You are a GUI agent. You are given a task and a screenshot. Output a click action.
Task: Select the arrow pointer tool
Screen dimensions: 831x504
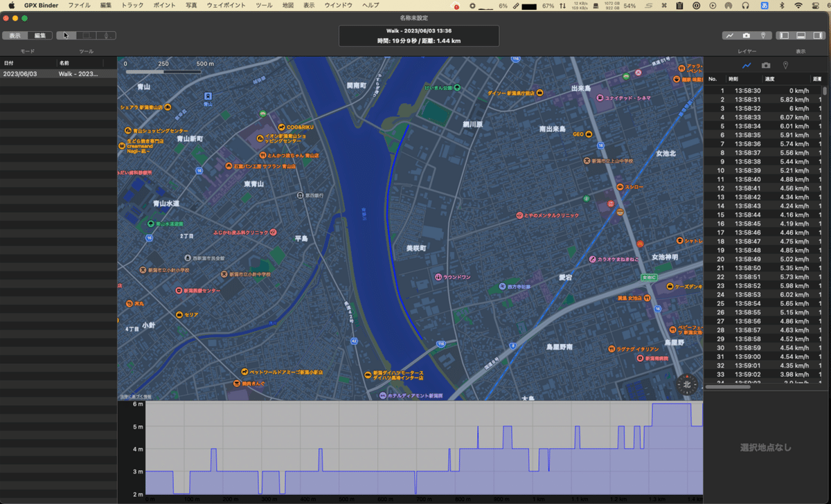(66, 35)
